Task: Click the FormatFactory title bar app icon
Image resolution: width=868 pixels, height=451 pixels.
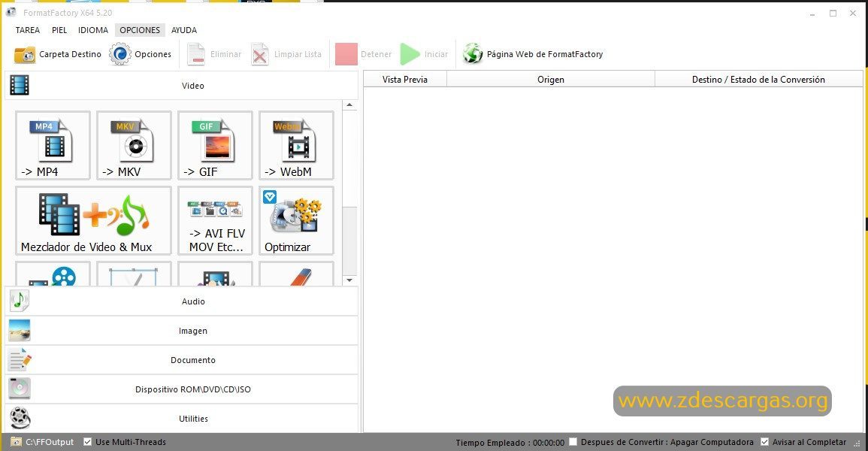Action: pos(11,11)
